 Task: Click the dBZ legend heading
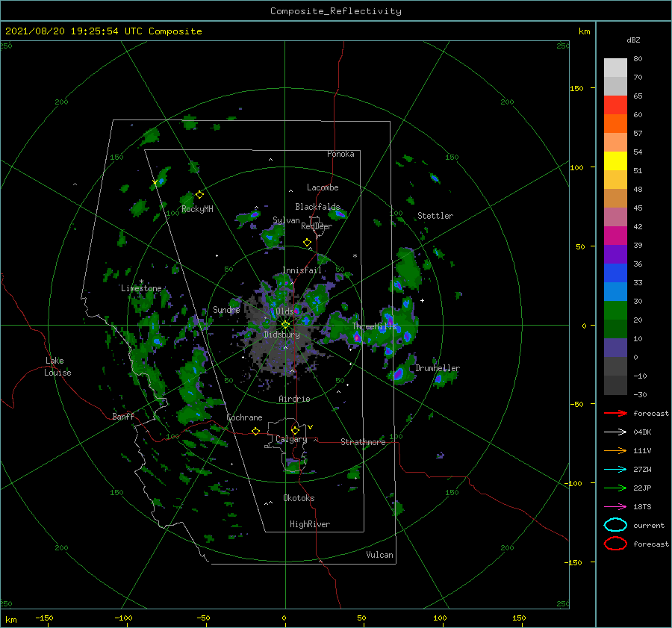tap(633, 40)
